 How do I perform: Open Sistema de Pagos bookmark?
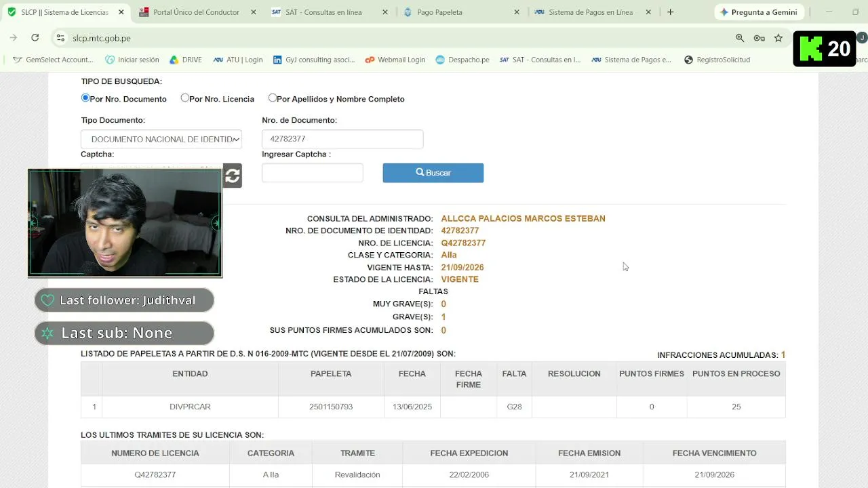(x=631, y=60)
